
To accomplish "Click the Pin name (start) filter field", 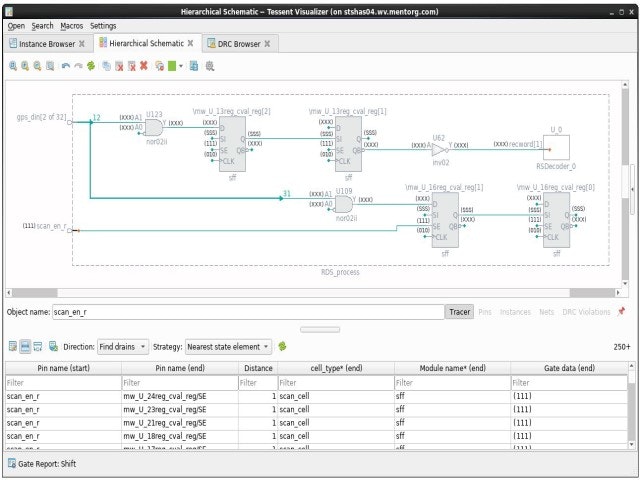I will pyautogui.click(x=63, y=383).
